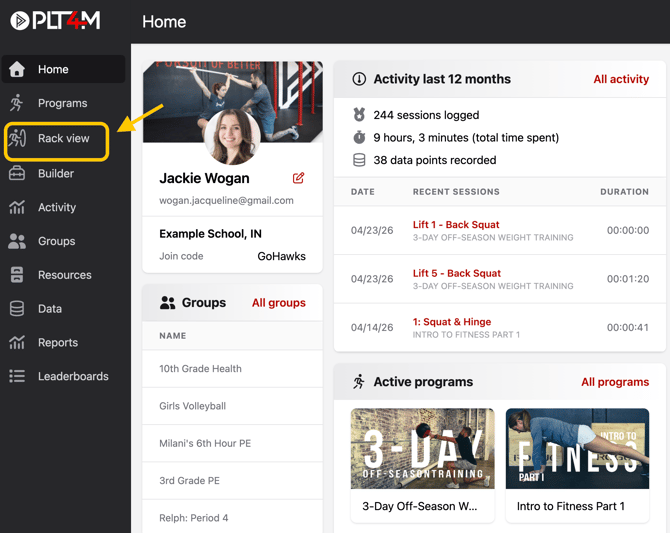This screenshot has height=533, width=670.
Task: Click the Leaderboards list icon
Action: coord(17,376)
